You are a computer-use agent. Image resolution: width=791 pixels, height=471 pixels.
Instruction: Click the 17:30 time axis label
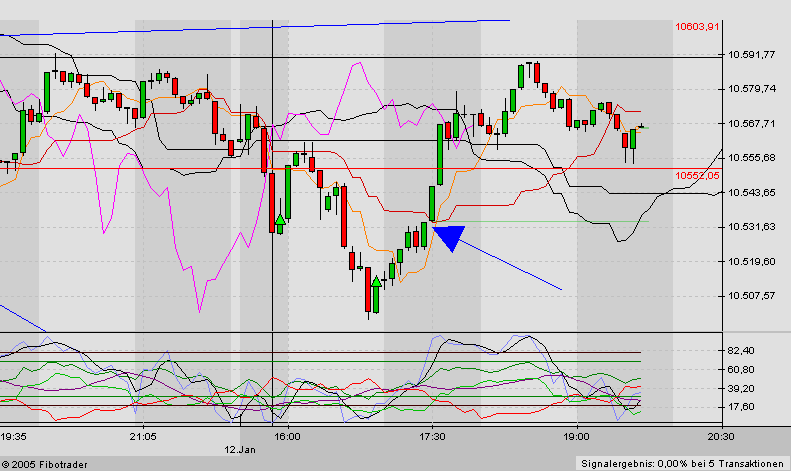pyautogui.click(x=432, y=436)
